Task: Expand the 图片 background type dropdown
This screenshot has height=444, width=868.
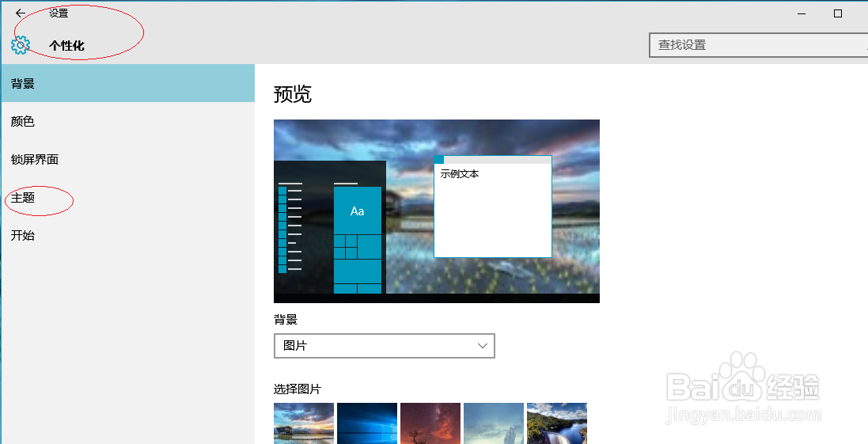Action: [385, 346]
